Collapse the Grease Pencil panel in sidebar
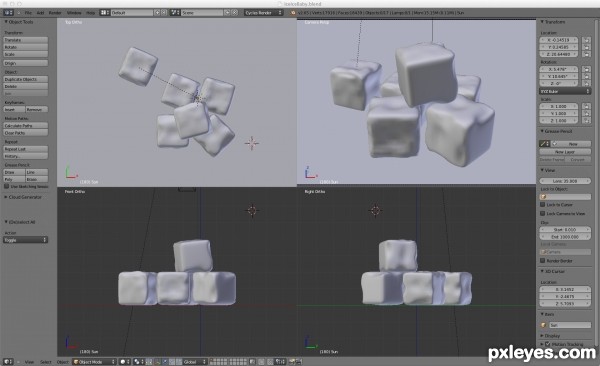Screen dimensions: 600x366 (x=542, y=131)
